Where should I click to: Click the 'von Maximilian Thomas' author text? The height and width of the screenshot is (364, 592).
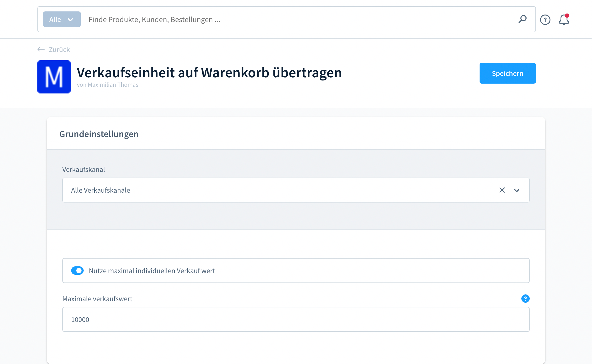click(107, 85)
